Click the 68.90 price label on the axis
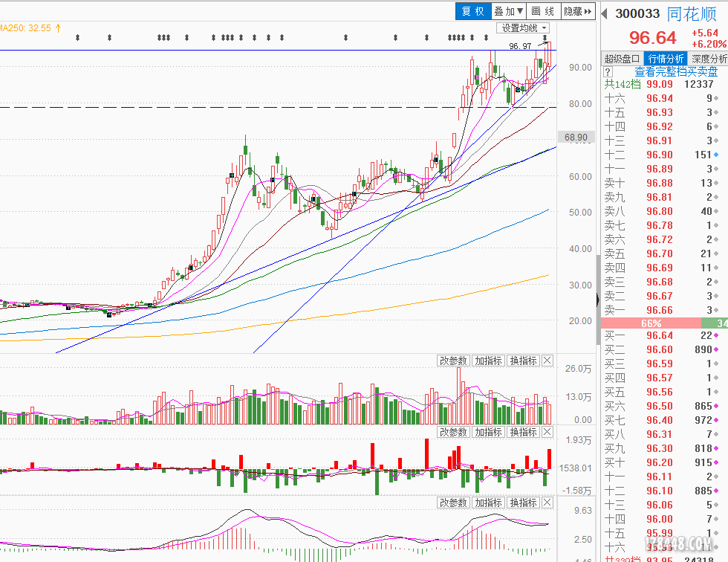This screenshot has height=562, width=728. [576, 137]
